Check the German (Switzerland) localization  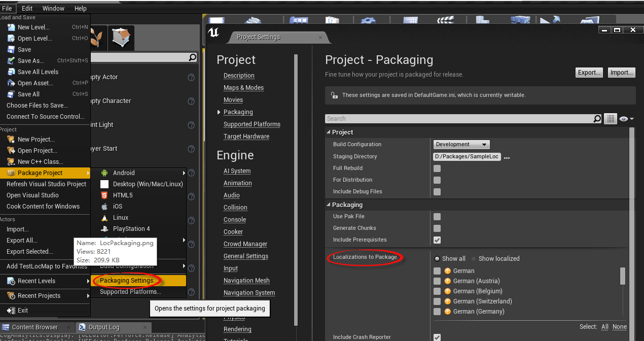437,301
